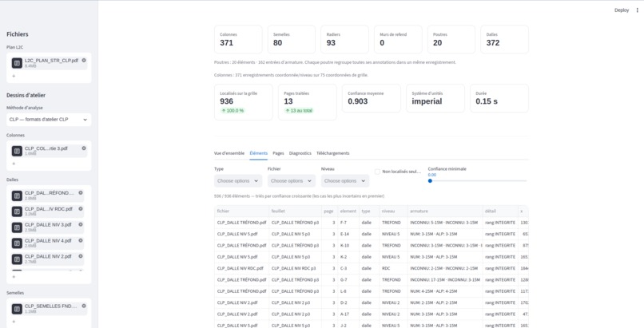
Task: Add a file under Colonnes
Action: coord(14,164)
